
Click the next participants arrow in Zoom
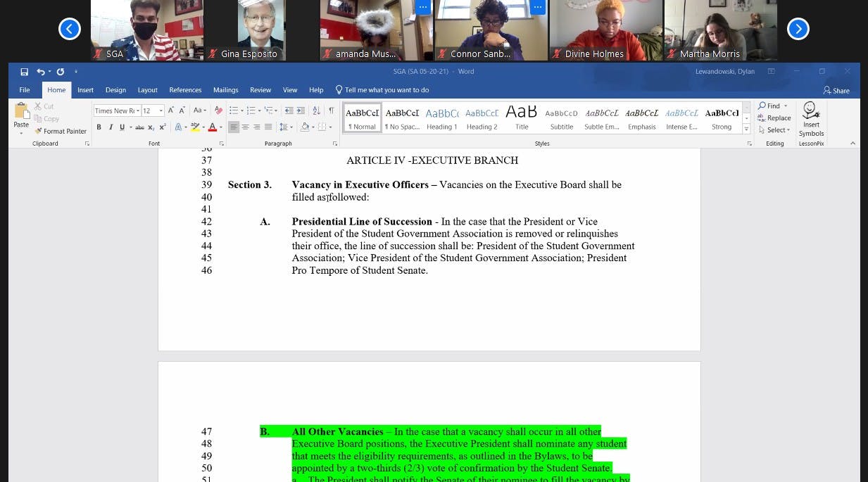tap(798, 29)
